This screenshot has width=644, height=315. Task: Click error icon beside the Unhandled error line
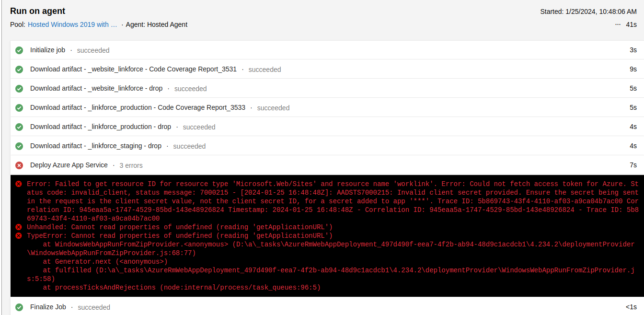pos(19,227)
